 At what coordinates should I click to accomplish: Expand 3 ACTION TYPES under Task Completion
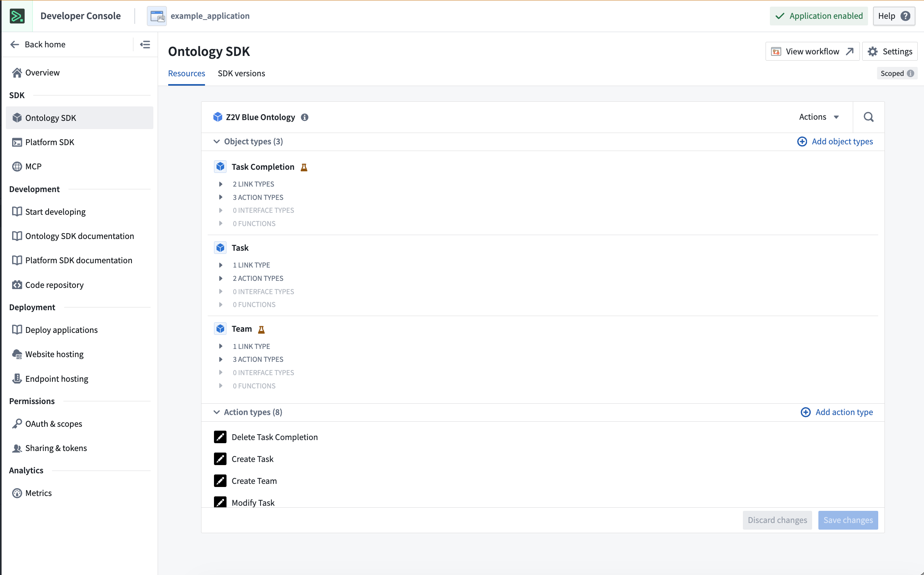[x=221, y=197]
